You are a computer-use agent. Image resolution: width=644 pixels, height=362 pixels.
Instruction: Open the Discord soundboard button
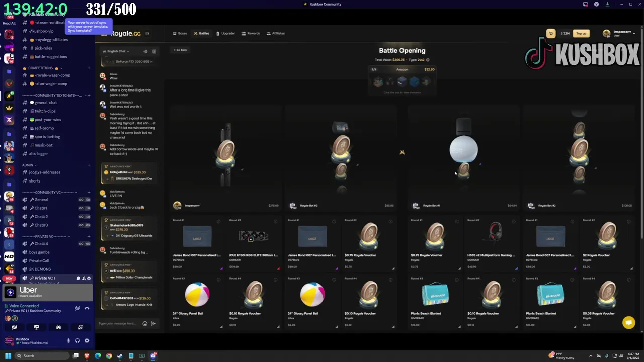point(80,327)
